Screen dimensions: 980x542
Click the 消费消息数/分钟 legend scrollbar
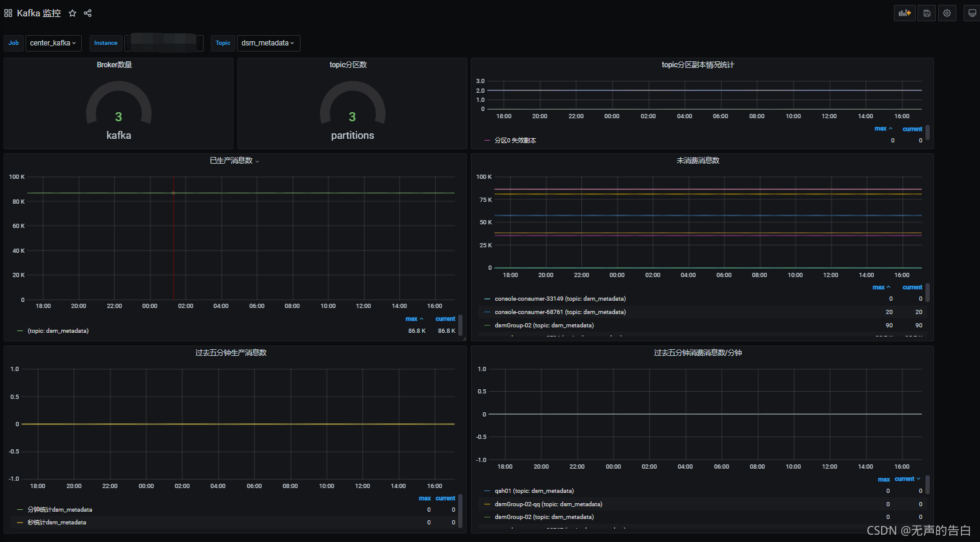coord(927,485)
